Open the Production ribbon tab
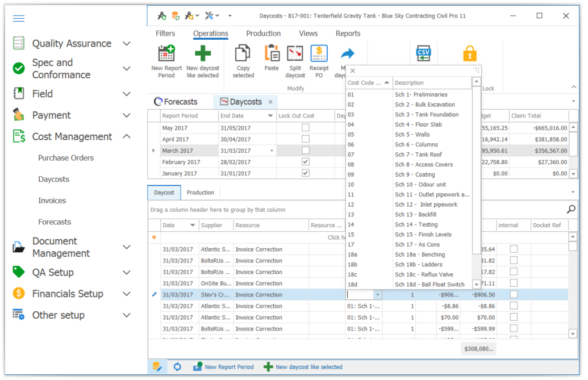The height and width of the screenshot is (380, 588). (x=263, y=34)
